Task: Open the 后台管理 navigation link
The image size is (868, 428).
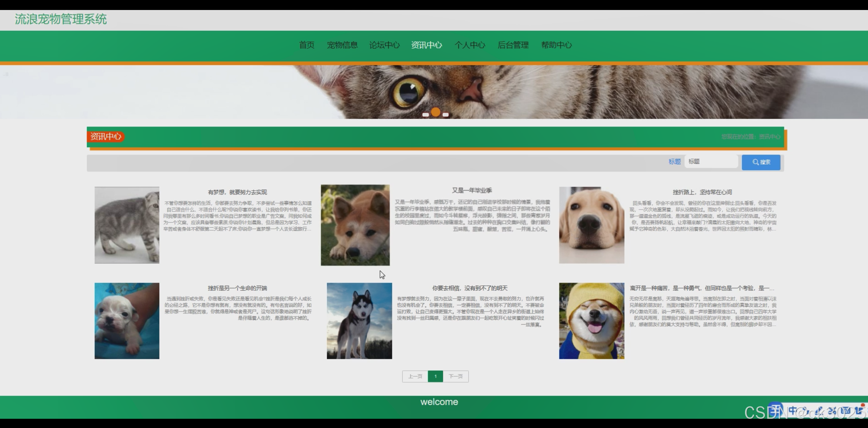Action: [513, 45]
